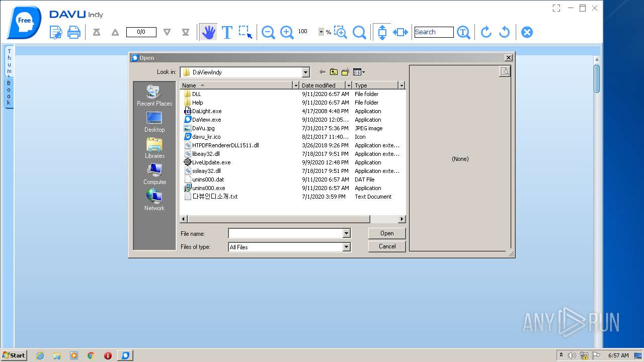This screenshot has height=362, width=644.
Task: Select libeay32.dll
Action: pyautogui.click(x=202, y=154)
